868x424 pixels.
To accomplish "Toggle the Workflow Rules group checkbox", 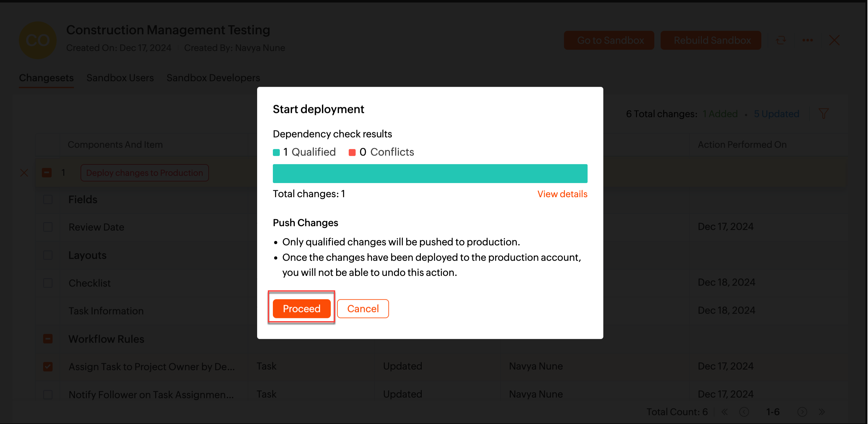I will [48, 338].
